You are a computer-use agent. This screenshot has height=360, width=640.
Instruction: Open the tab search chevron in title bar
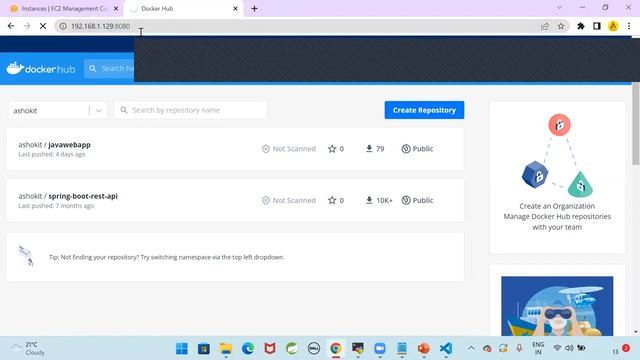560,8
